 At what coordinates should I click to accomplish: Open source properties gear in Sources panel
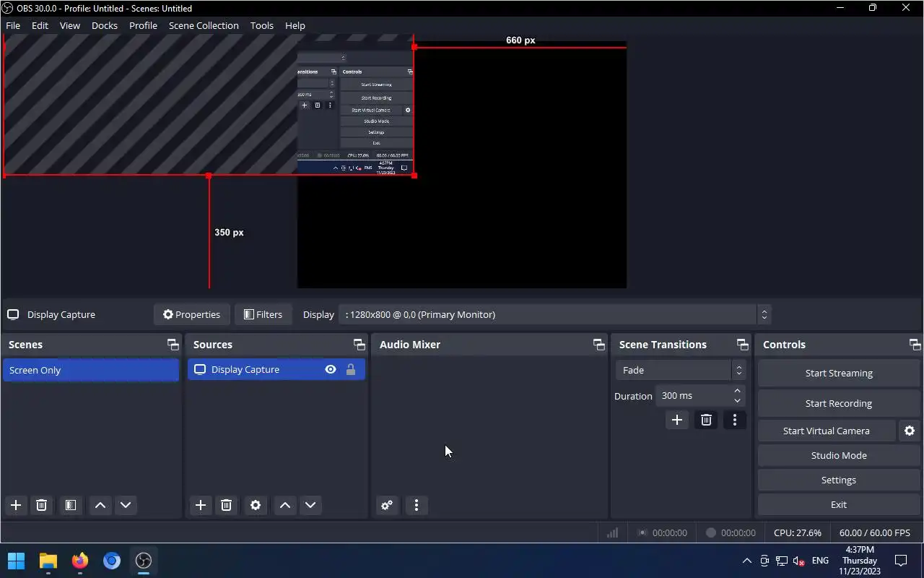click(256, 505)
